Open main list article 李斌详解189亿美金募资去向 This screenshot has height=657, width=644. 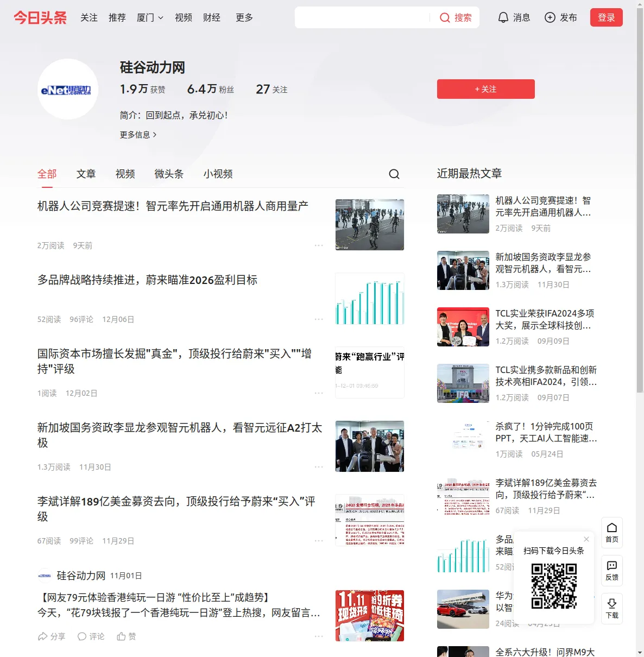point(176,509)
